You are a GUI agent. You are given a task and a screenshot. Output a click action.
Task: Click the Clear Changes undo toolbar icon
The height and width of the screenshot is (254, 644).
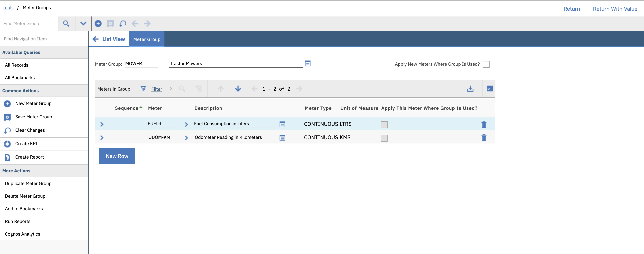coord(122,24)
